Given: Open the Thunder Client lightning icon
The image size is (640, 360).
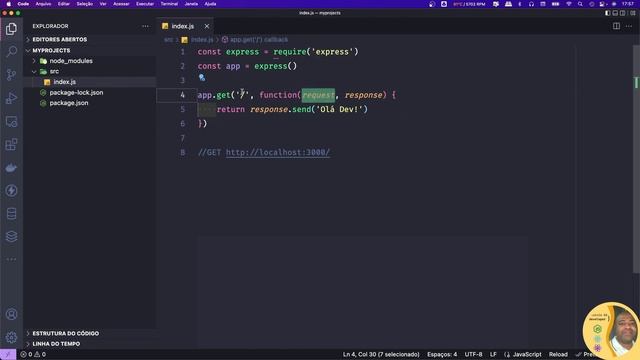Looking at the screenshot, I should 11,191.
